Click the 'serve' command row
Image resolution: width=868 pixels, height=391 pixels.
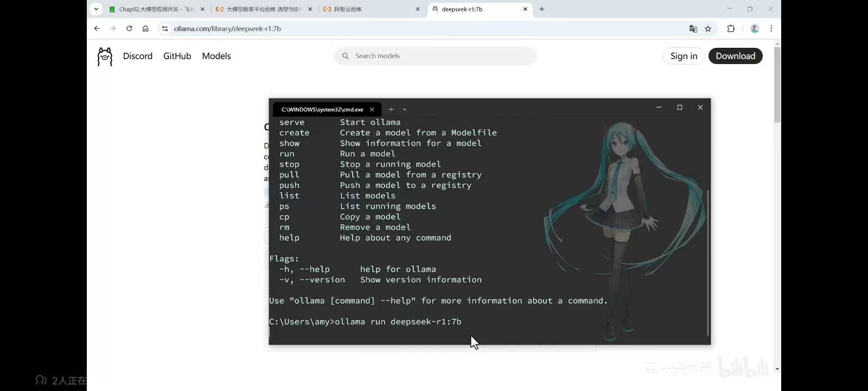click(x=340, y=122)
